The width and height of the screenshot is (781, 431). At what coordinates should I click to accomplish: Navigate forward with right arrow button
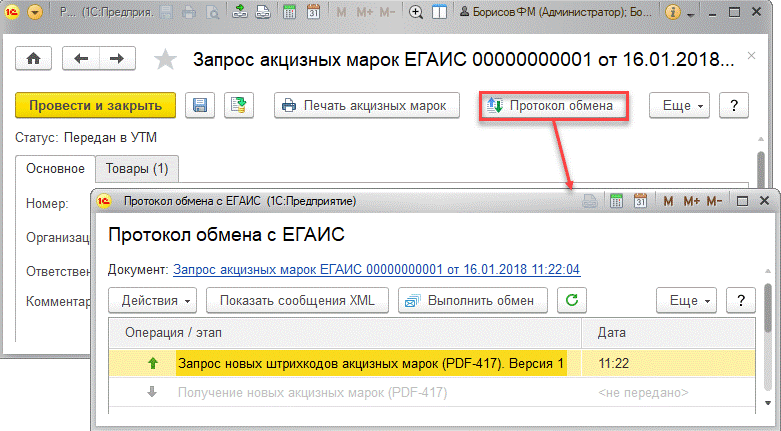tap(118, 59)
